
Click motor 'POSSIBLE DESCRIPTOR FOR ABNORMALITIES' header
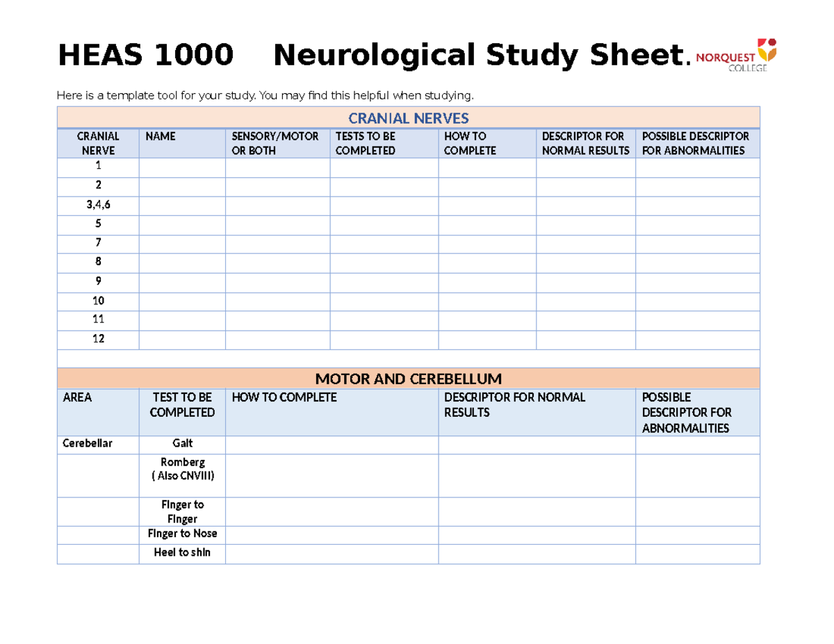coord(698,413)
